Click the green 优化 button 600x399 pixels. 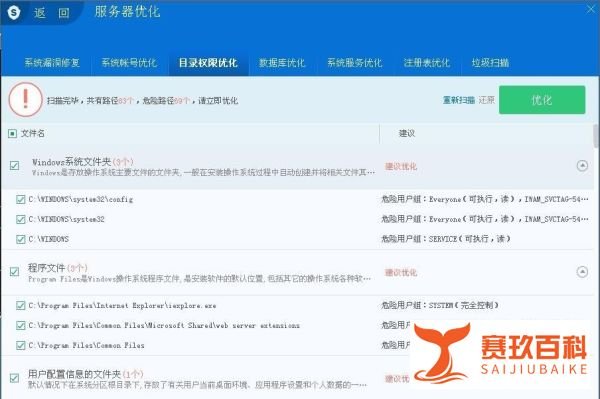pos(542,100)
